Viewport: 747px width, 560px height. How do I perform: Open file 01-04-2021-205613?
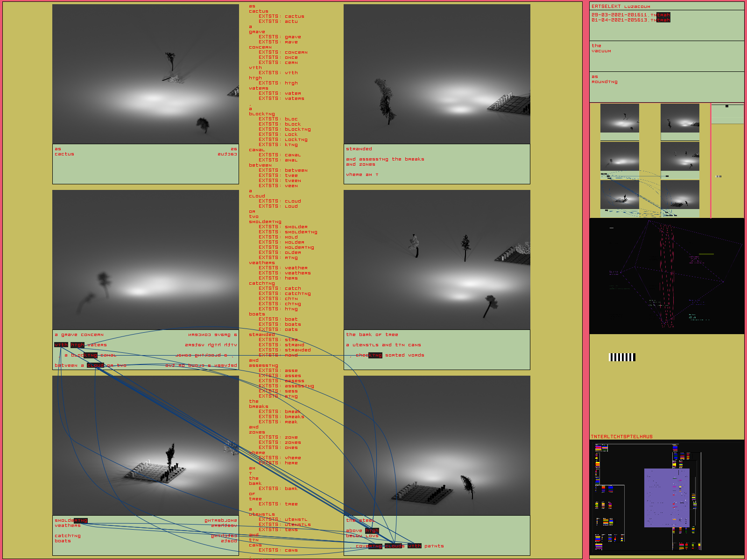click(630, 20)
